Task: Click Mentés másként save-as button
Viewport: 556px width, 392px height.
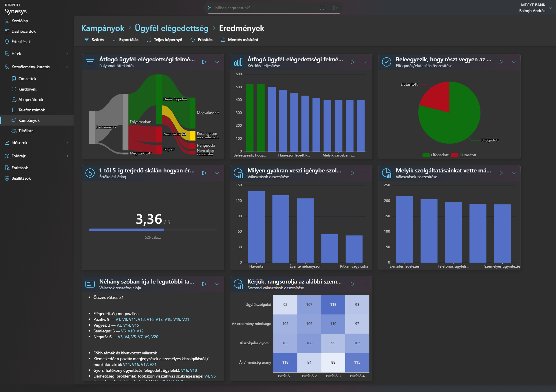Action: coord(239,40)
